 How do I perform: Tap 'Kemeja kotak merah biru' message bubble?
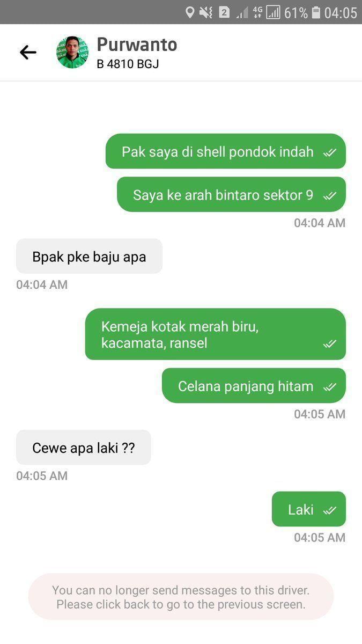pos(215,334)
